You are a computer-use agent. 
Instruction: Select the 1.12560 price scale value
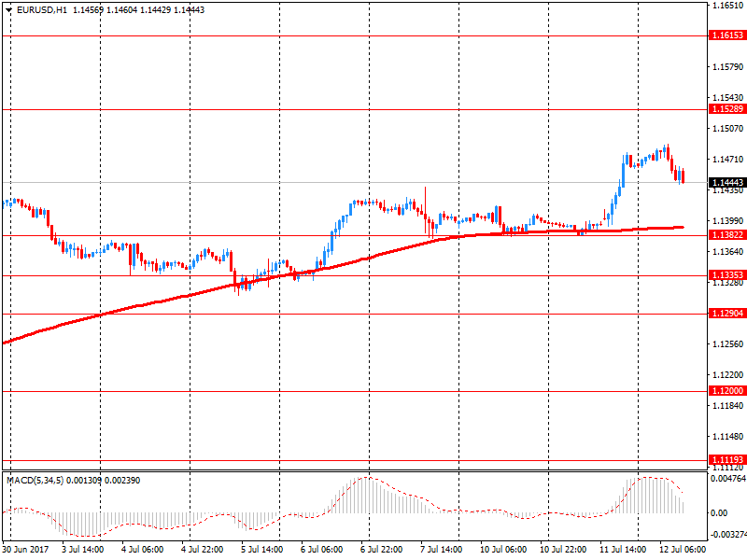click(727, 343)
